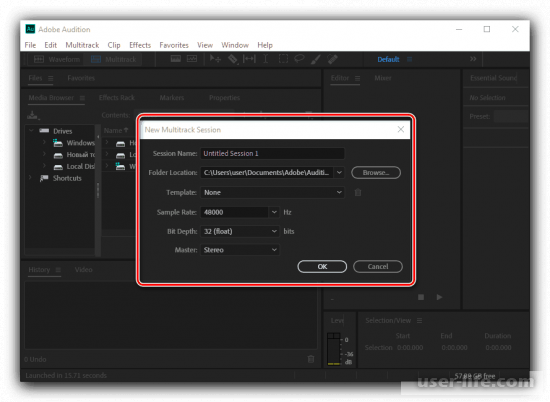
Task: Open the Edit menu
Action: point(51,45)
